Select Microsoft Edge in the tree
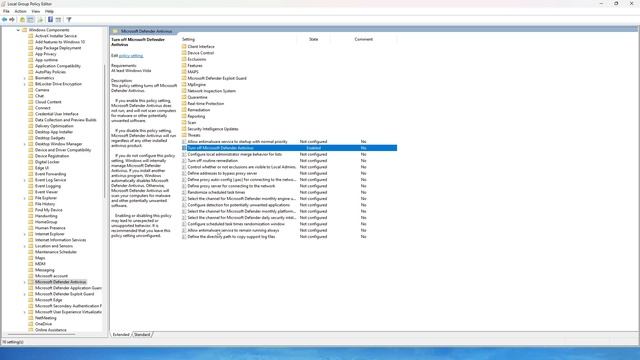Image resolution: width=640 pixels, height=360 pixels. [49, 300]
